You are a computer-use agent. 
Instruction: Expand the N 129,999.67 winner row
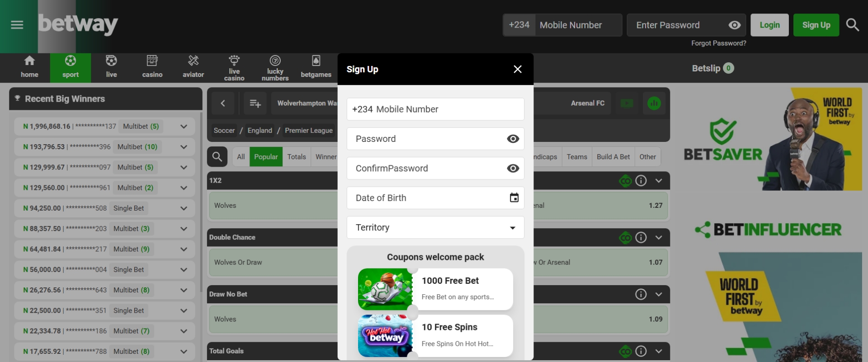184,167
